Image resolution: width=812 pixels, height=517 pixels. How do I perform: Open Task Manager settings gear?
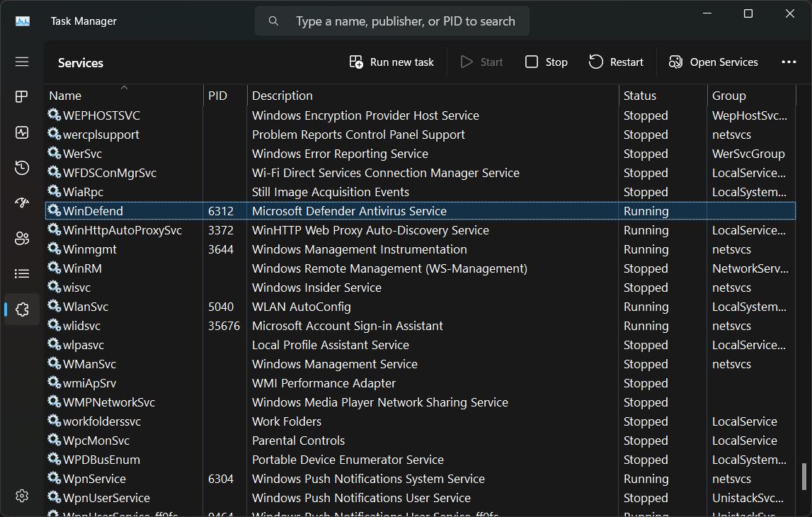21,496
